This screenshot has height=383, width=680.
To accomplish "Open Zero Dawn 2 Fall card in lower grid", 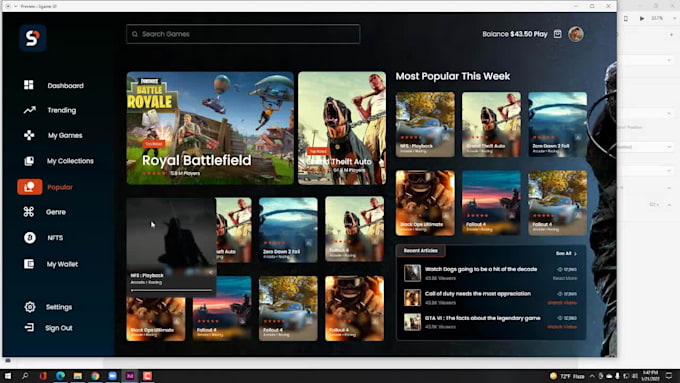I will click(x=288, y=229).
